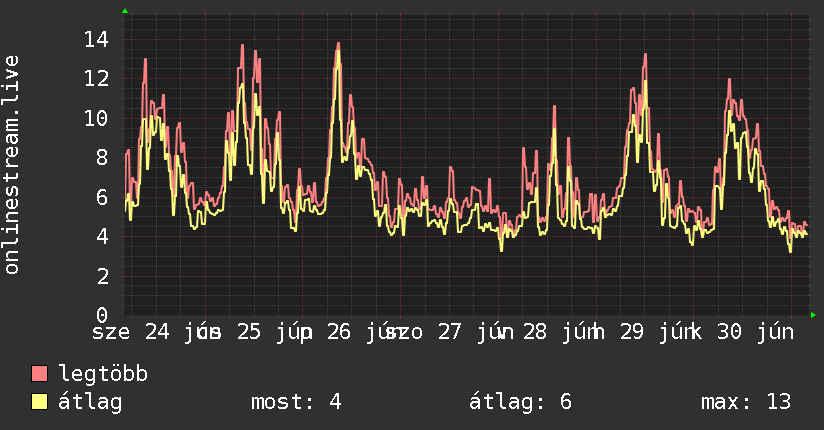Click the sze 24 date label
This screenshot has width=824, height=430.
(131, 332)
